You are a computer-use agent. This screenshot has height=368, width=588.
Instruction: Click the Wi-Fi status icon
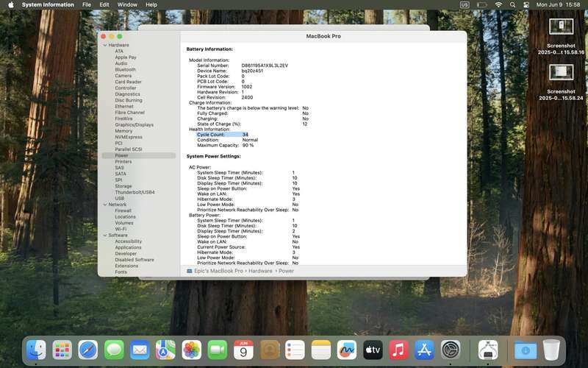498,5
